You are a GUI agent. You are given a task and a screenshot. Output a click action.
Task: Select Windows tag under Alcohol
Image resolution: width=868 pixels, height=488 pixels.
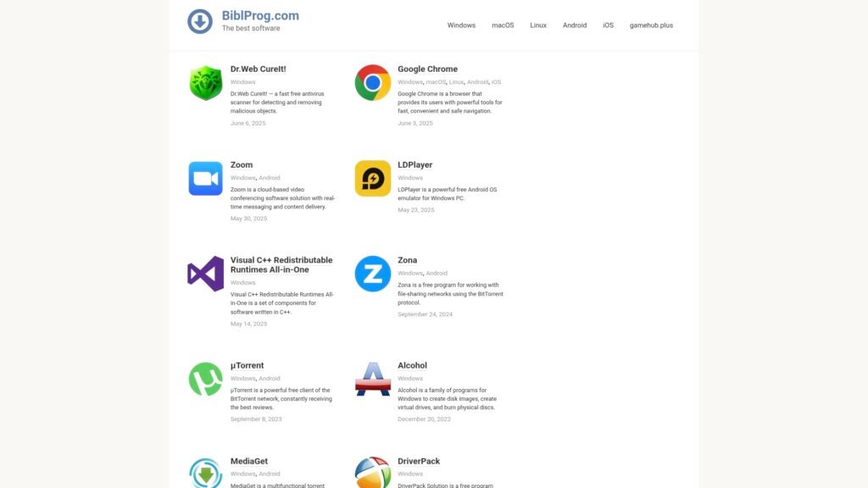(x=410, y=379)
